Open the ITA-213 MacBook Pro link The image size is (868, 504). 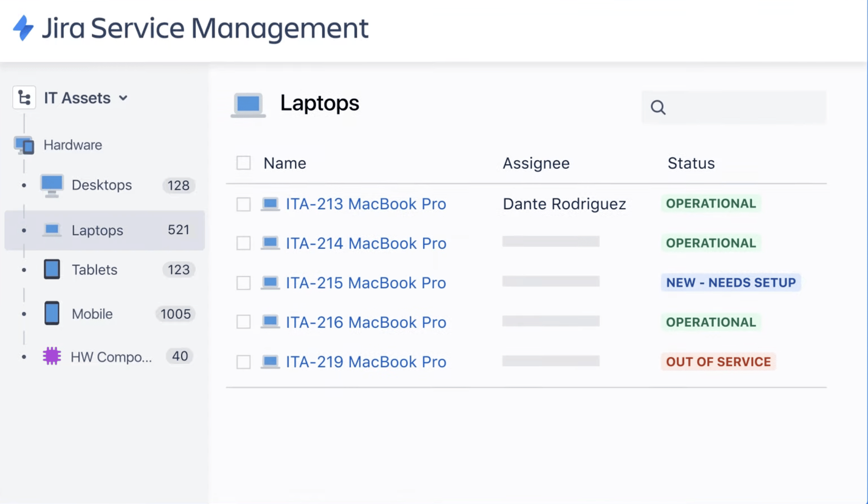[366, 204]
